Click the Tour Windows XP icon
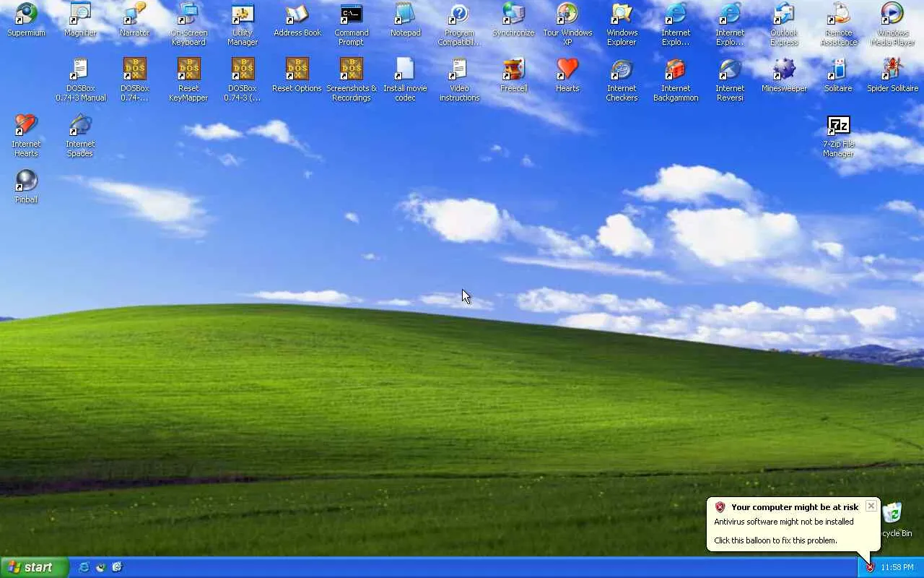The image size is (924, 578). (567, 25)
